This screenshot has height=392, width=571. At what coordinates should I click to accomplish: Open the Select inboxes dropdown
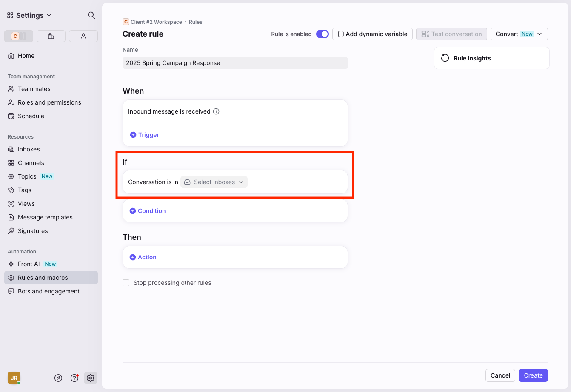(x=214, y=182)
